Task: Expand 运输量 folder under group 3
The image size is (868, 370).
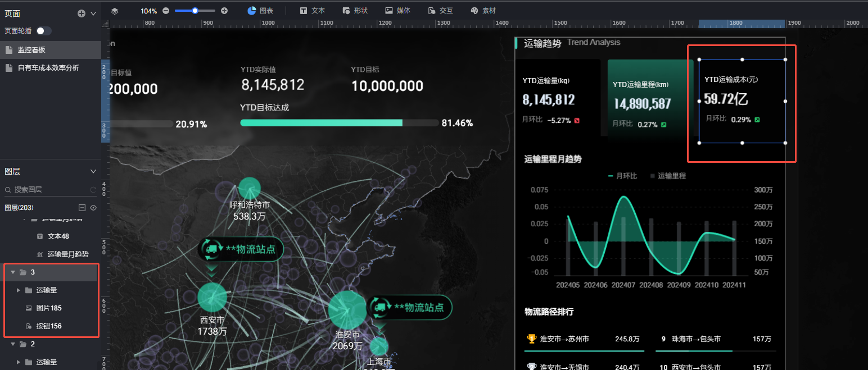Action: pyautogui.click(x=19, y=290)
